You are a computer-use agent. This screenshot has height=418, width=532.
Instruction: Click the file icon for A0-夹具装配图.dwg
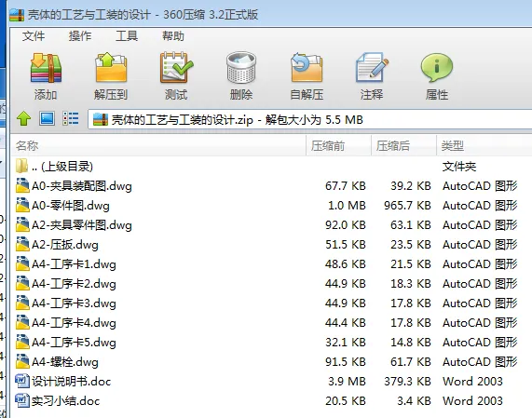tap(22, 185)
